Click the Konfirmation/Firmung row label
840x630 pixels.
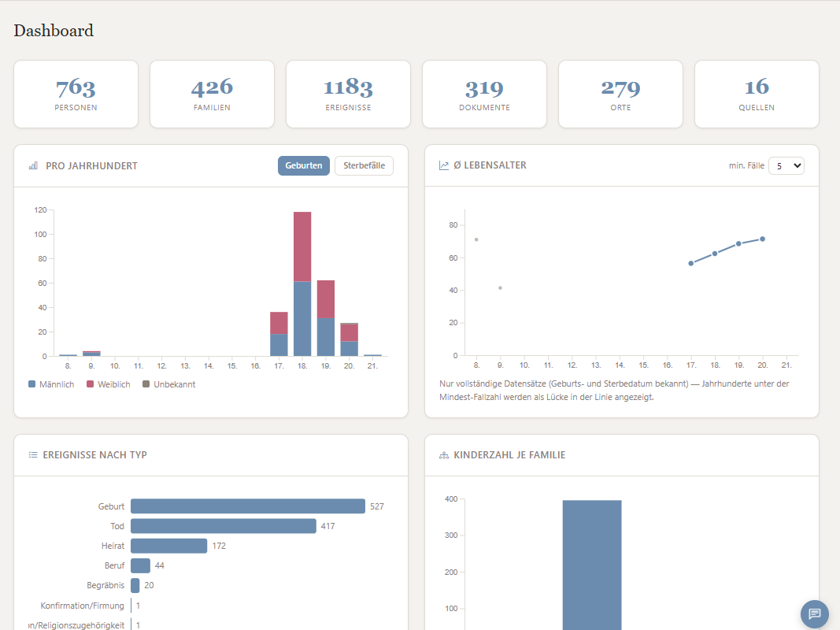pos(82,606)
